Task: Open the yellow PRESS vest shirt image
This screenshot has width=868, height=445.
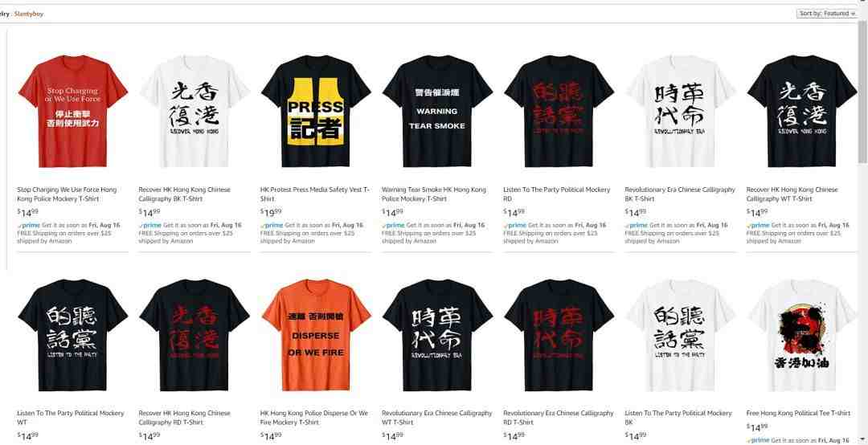Action: point(316,111)
